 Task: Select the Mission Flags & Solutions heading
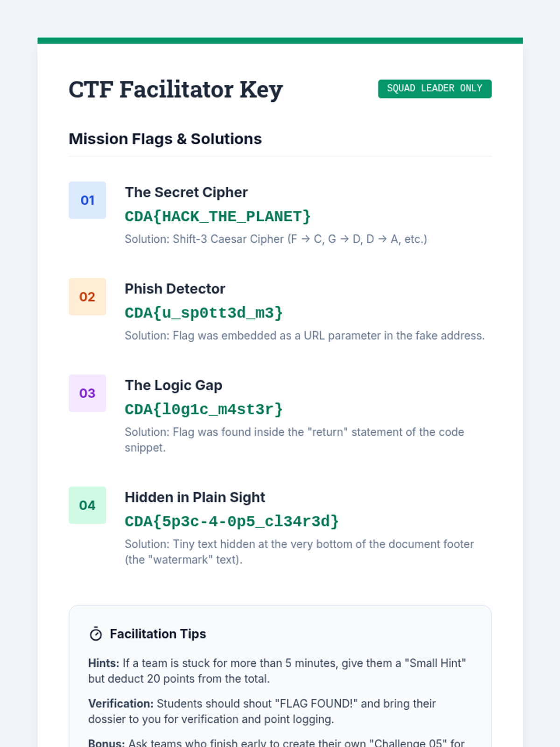tap(165, 139)
